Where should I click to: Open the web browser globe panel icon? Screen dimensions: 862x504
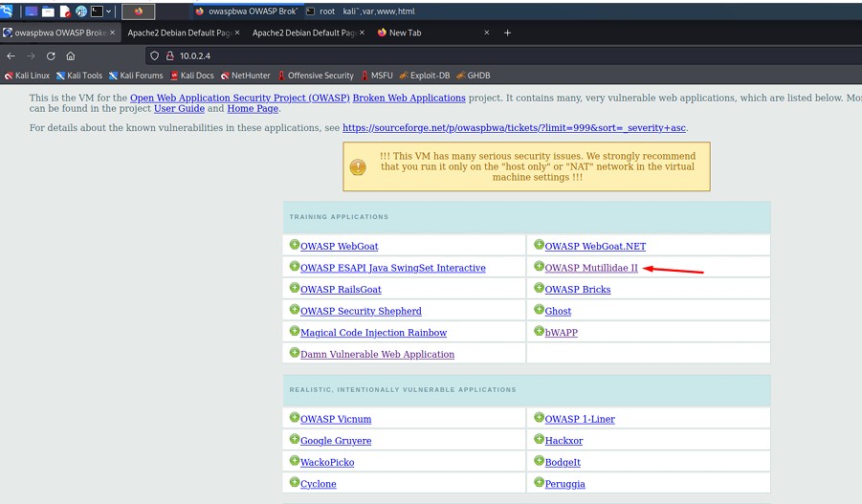(81, 11)
